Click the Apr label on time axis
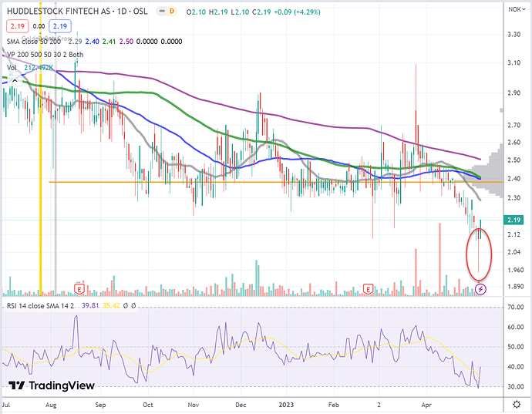Image resolution: width=532 pixels, height=414 pixels. (426, 405)
